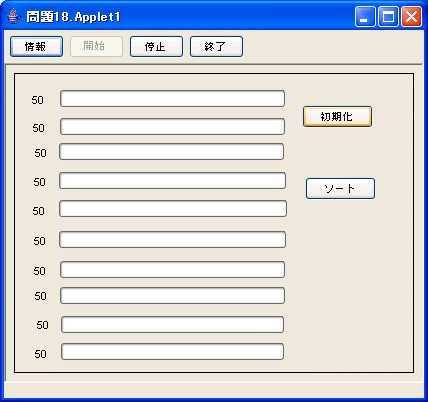Click the 初期化 button
The height and width of the screenshot is (402, 428).
point(337,117)
